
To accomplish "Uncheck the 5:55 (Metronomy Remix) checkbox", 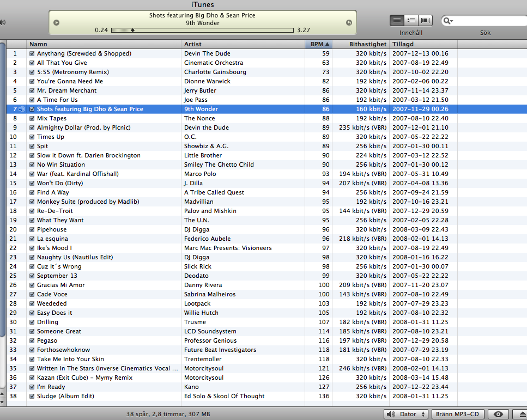I will (x=32, y=72).
